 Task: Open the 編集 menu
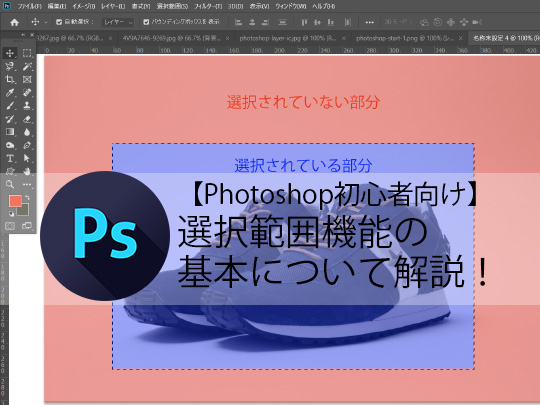click(x=57, y=6)
